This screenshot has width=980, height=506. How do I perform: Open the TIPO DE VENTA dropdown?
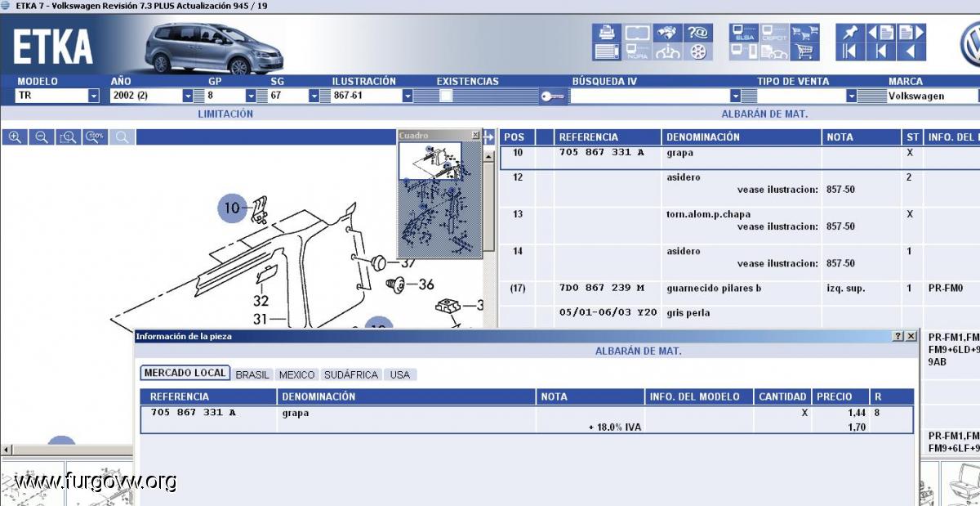[x=851, y=96]
